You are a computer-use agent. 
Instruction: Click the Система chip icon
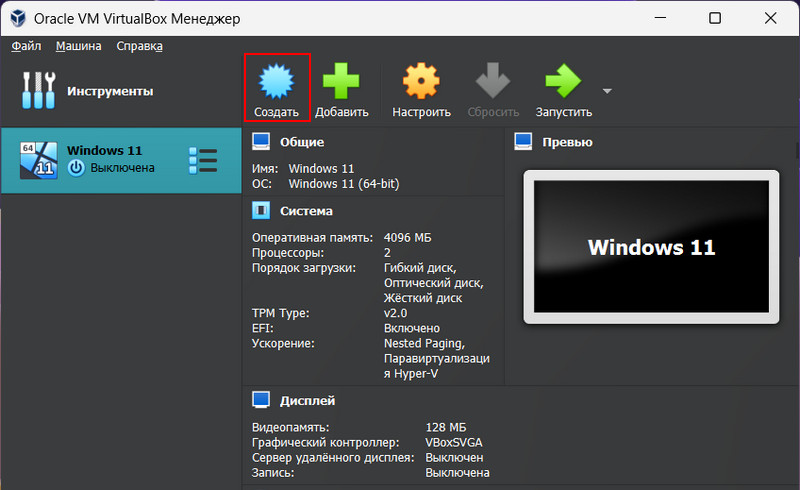click(x=261, y=210)
